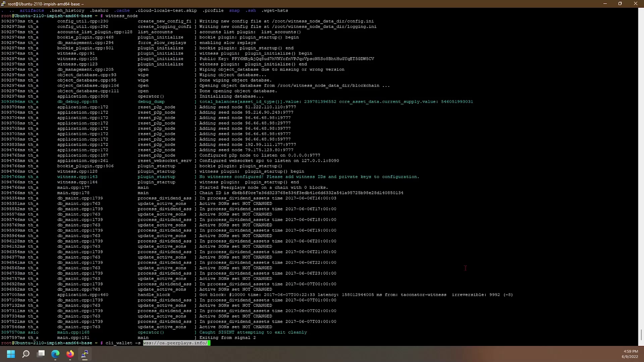The width and height of the screenshot is (644, 362).
Task: Click the '.ssh' directory name
Action: click(x=250, y=10)
